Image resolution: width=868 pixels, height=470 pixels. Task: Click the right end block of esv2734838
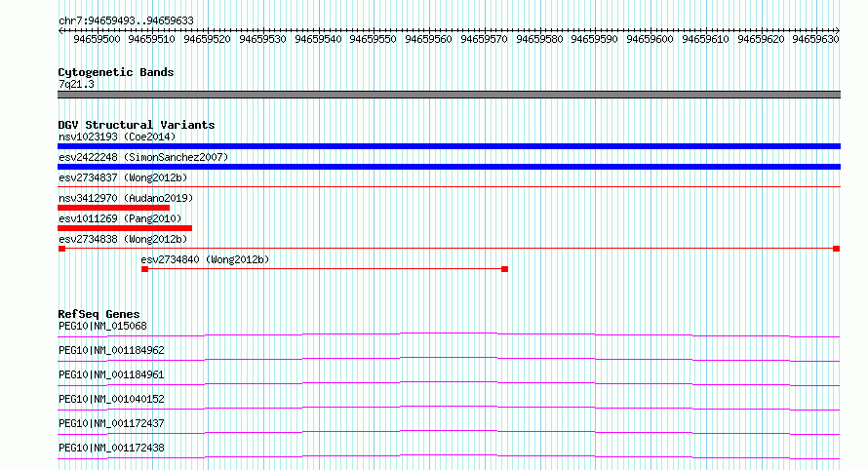point(837,249)
